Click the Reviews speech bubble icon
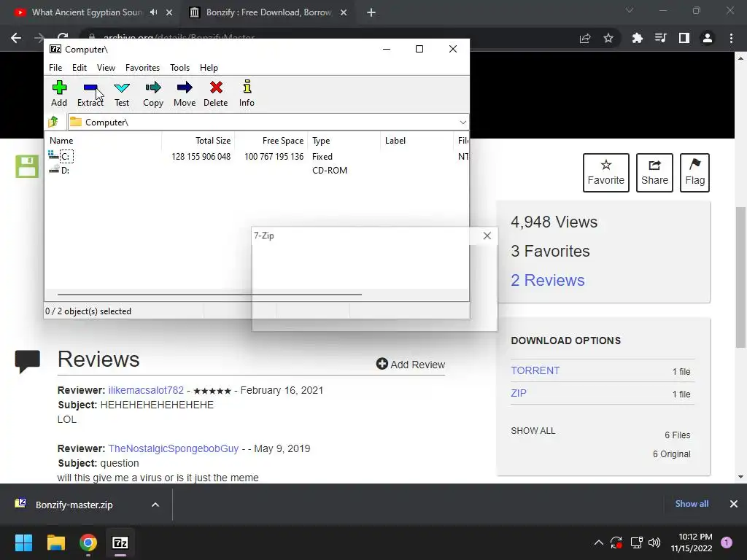This screenshot has height=560, width=747. [27, 362]
